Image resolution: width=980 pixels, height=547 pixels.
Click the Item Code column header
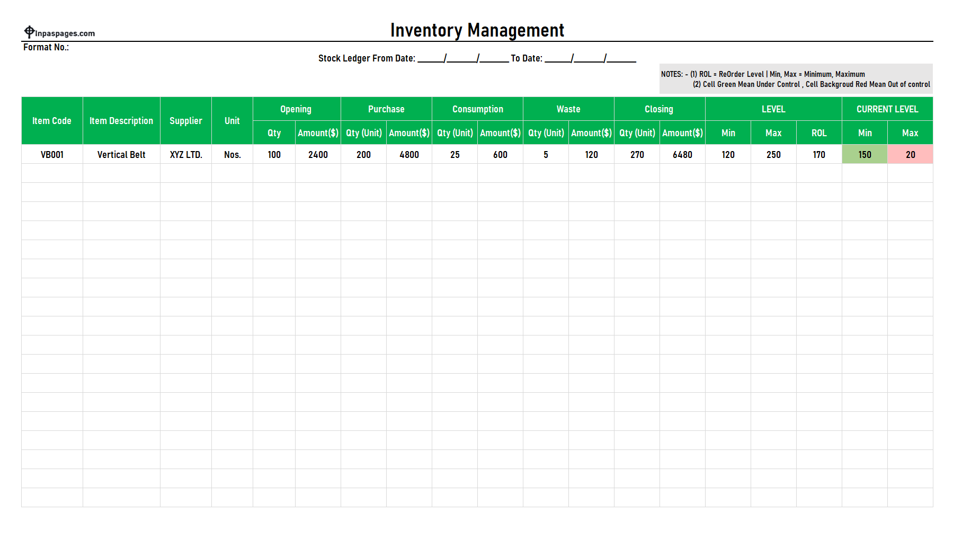(52, 121)
